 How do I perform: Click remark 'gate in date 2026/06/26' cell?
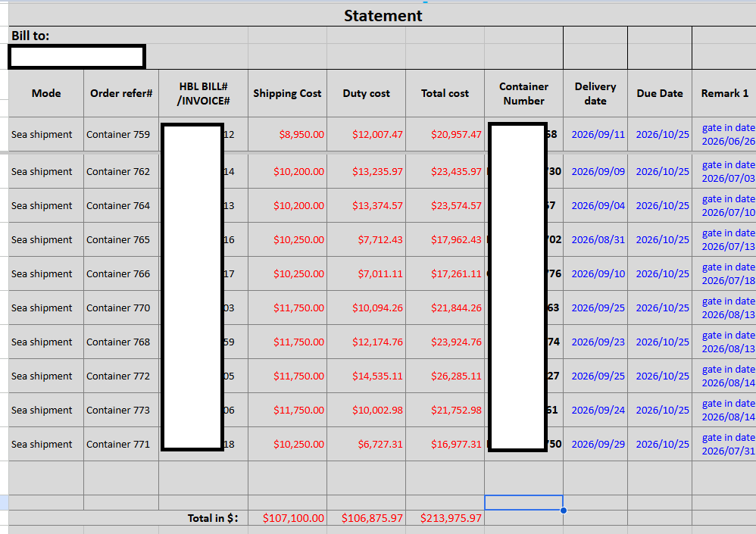coord(724,135)
